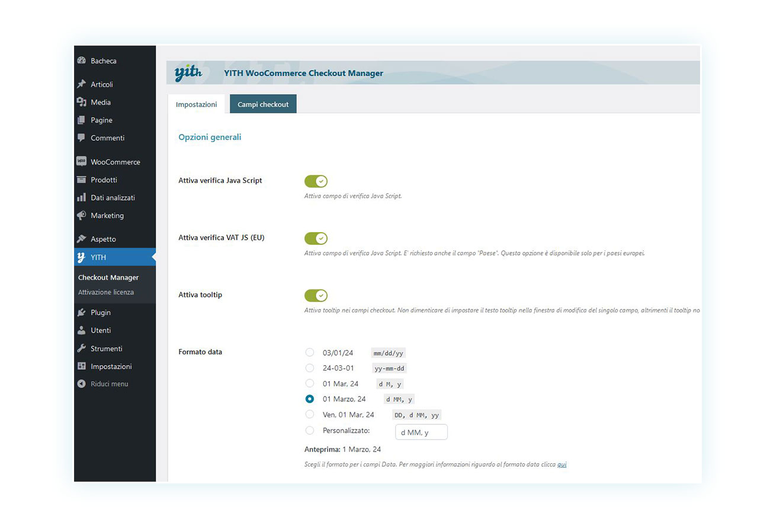Click the Impostazioni sliders icon
This screenshot has height=532, width=770.
pos(82,366)
